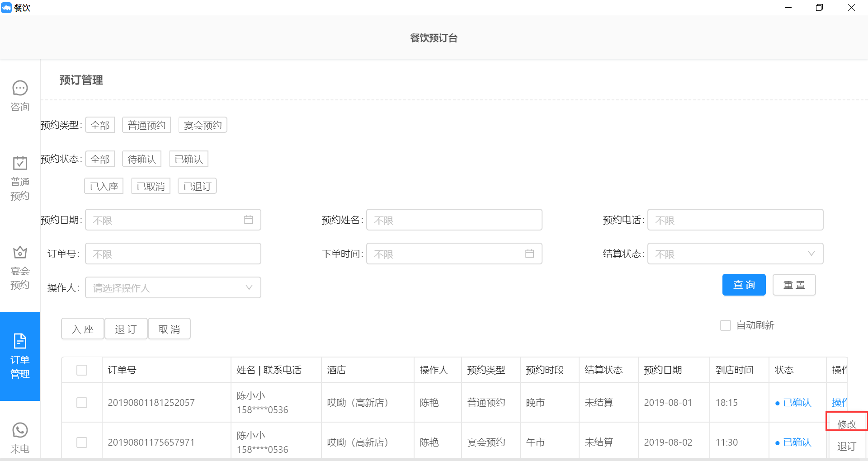Choose 退订 in the operation menu
This screenshot has height=461, width=868.
(846, 447)
